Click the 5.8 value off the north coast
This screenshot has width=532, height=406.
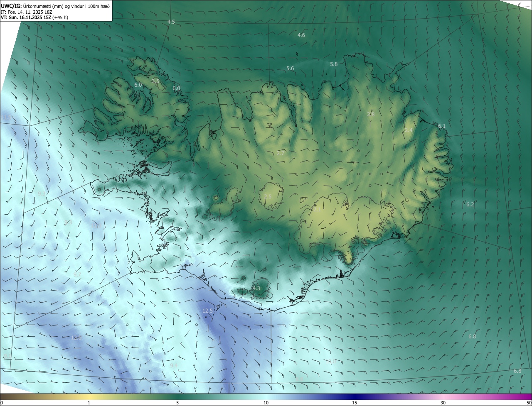coord(334,64)
